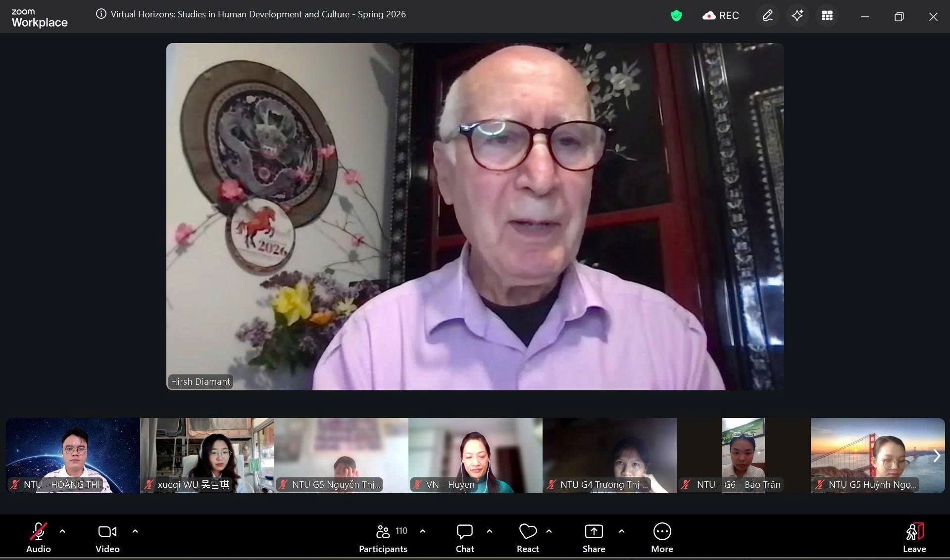Start sharing the screen with Share
Screen dimensions: 950x560
(x=594, y=537)
